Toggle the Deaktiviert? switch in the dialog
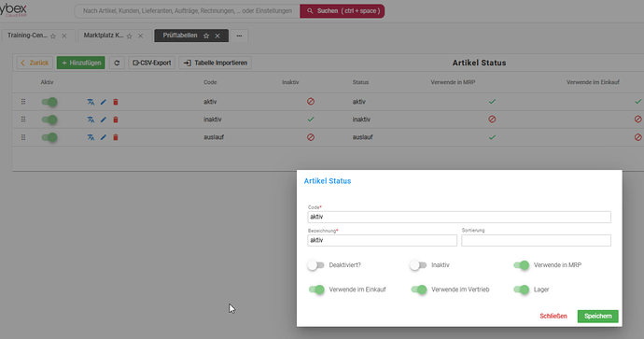This screenshot has height=339, width=644. tap(315, 265)
